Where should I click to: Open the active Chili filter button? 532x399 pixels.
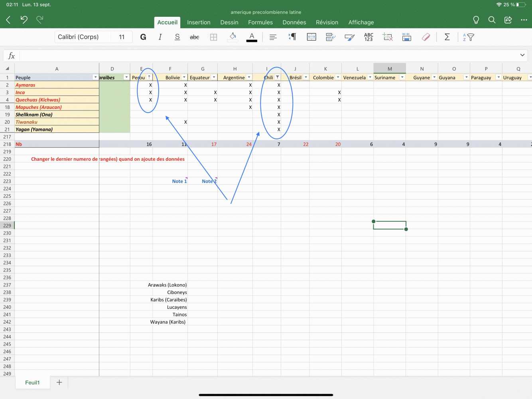[278, 77]
